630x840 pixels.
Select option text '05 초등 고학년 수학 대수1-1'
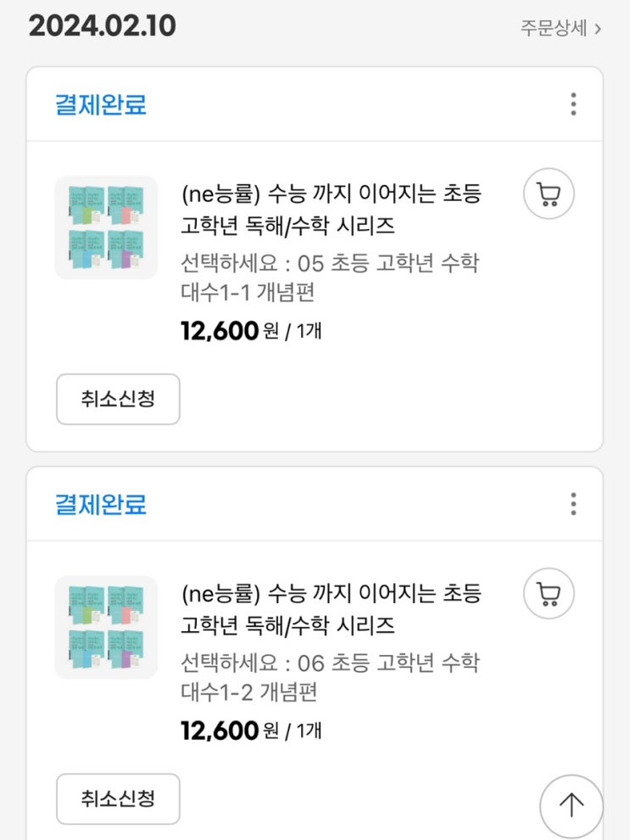tap(330, 277)
